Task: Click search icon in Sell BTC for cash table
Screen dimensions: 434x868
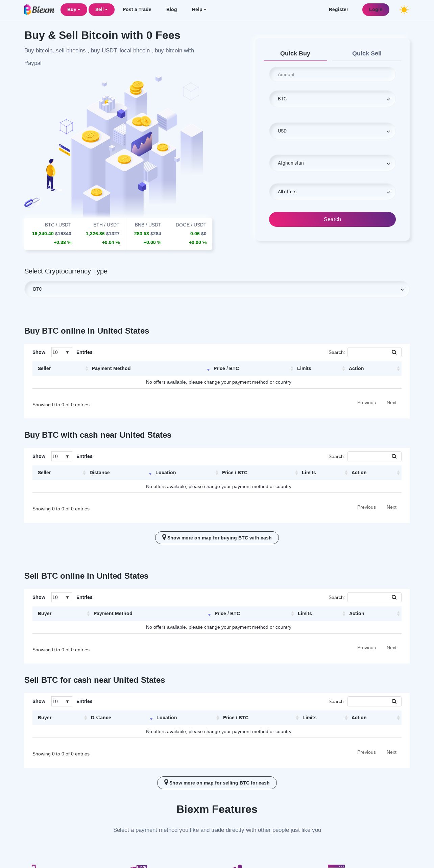Action: 394,701
